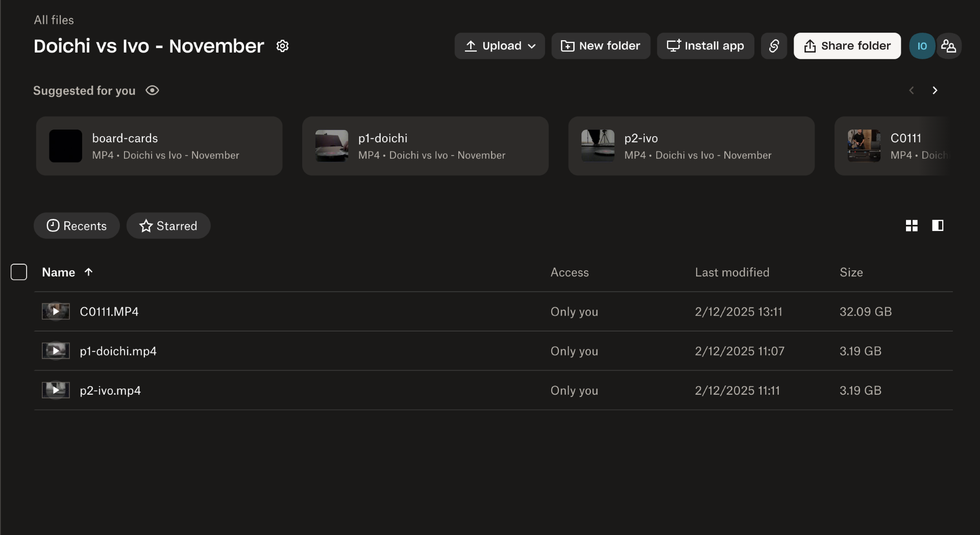Click the IO account avatar
Viewport: 980px width, 535px height.
pyautogui.click(x=922, y=46)
